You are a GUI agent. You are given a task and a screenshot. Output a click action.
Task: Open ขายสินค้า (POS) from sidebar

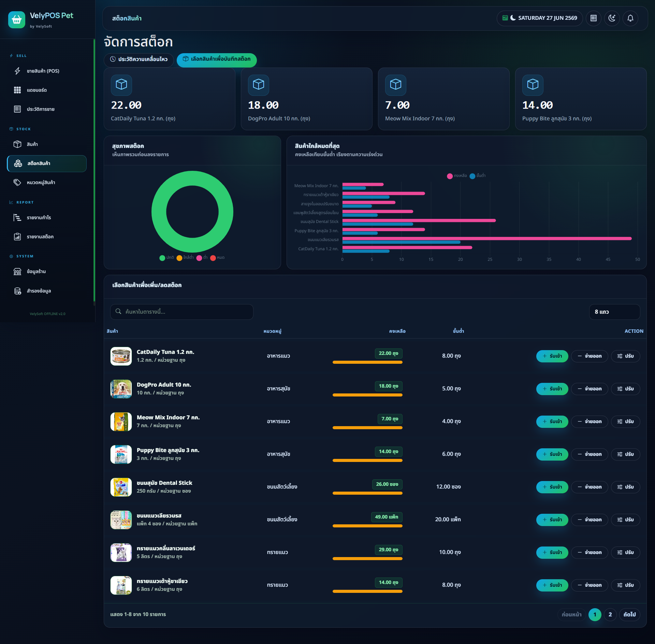(x=47, y=71)
